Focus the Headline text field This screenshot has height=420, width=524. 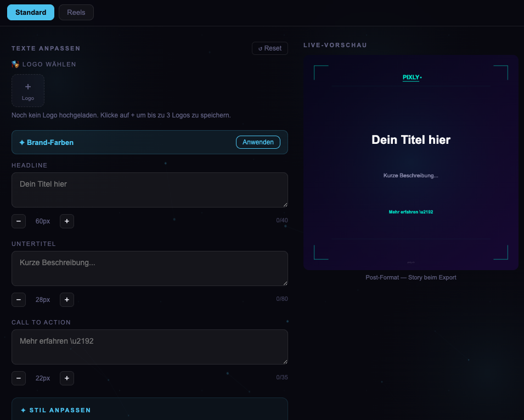(150, 190)
